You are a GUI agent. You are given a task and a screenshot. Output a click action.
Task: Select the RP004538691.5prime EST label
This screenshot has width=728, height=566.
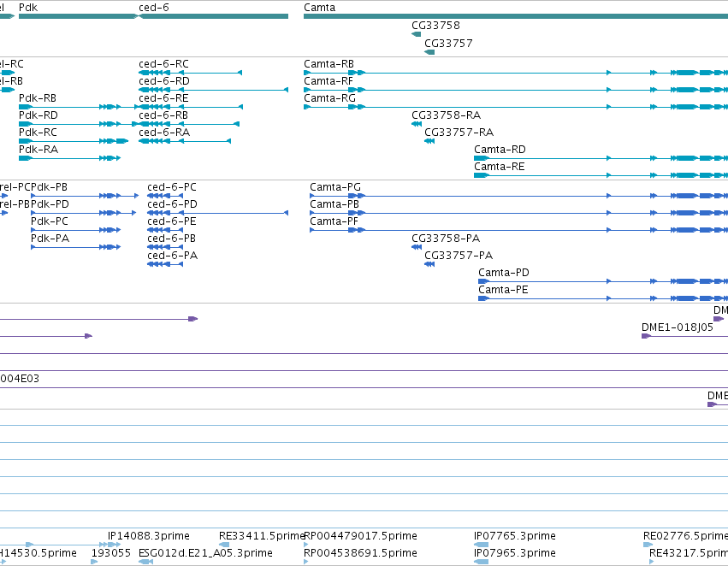(x=360, y=553)
